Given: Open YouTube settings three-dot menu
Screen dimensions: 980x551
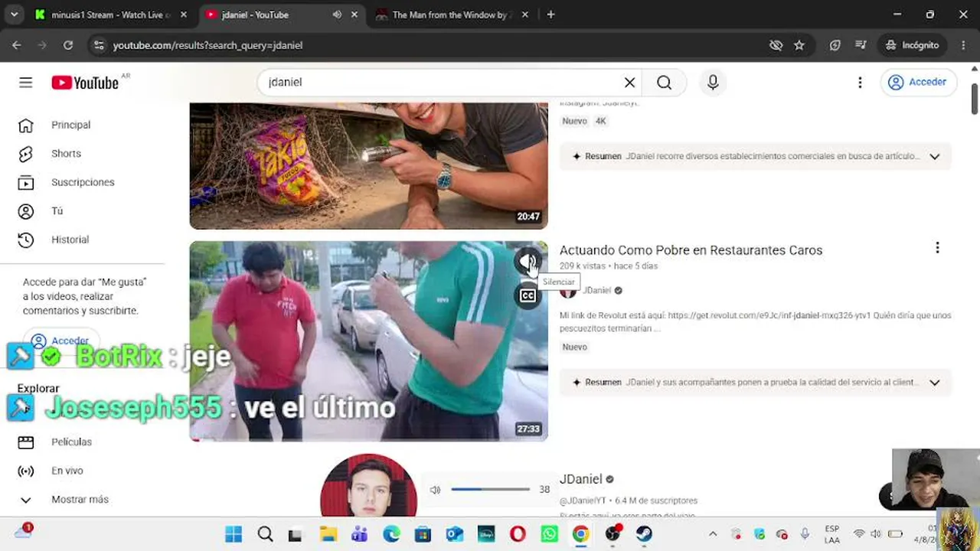Looking at the screenshot, I should (860, 83).
